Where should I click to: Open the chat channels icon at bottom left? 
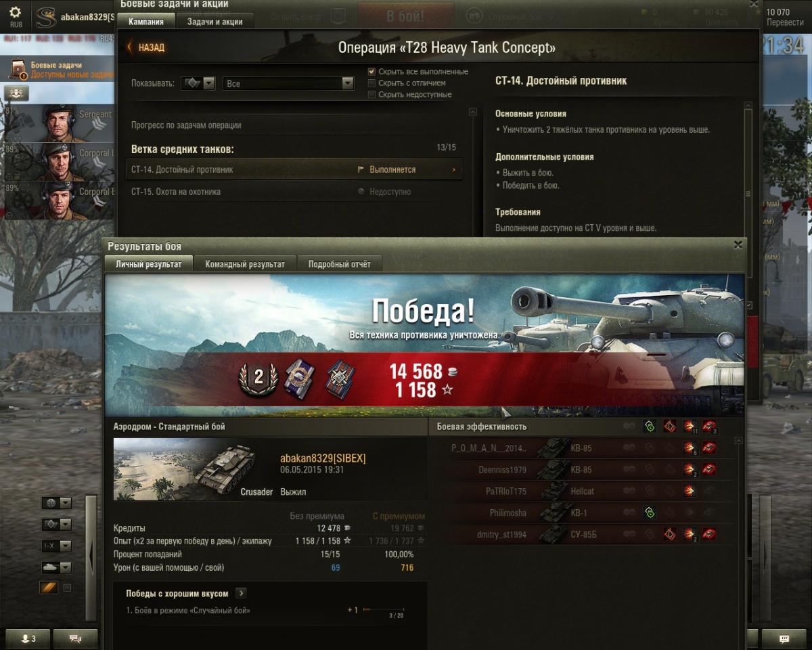(75, 638)
